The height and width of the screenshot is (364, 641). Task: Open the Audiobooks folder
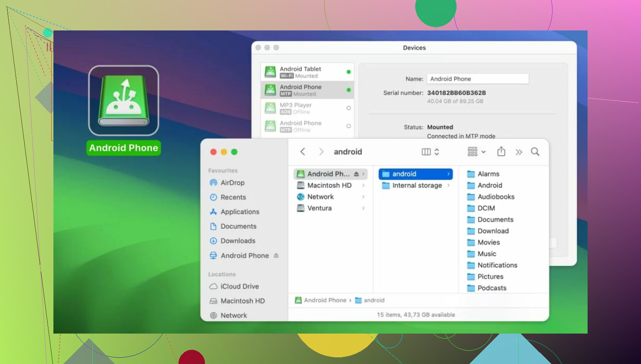click(491, 197)
